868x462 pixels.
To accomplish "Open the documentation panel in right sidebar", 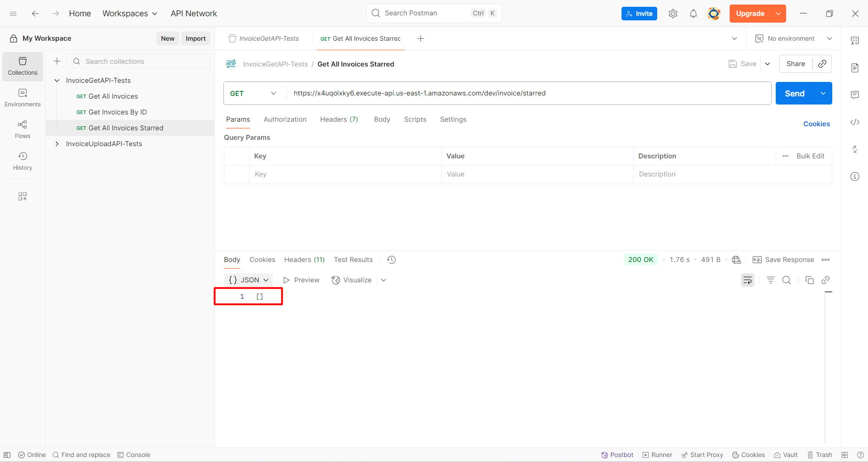I will [x=855, y=67].
